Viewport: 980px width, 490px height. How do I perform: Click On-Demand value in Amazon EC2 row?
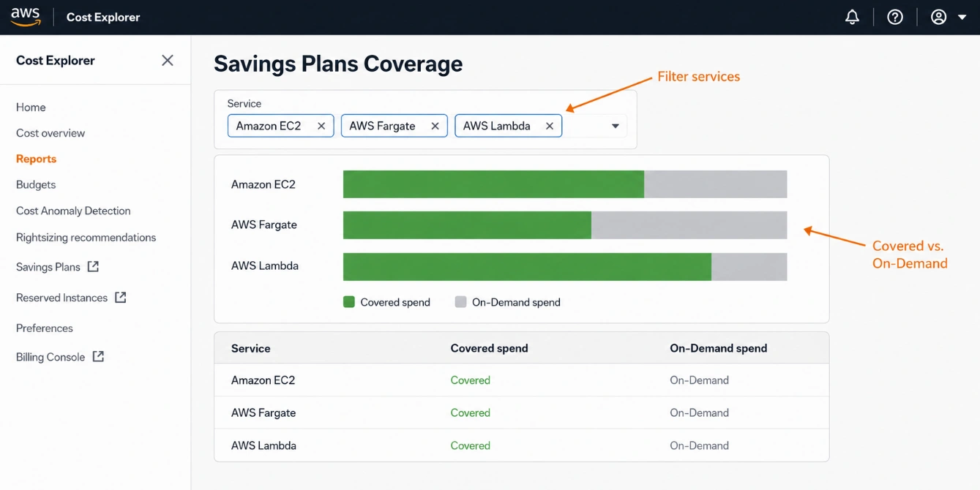point(700,380)
